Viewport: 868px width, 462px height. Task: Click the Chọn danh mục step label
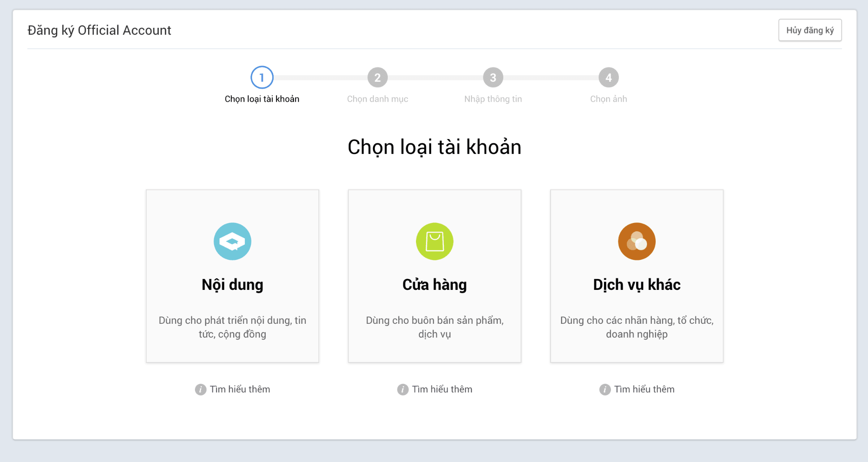378,99
